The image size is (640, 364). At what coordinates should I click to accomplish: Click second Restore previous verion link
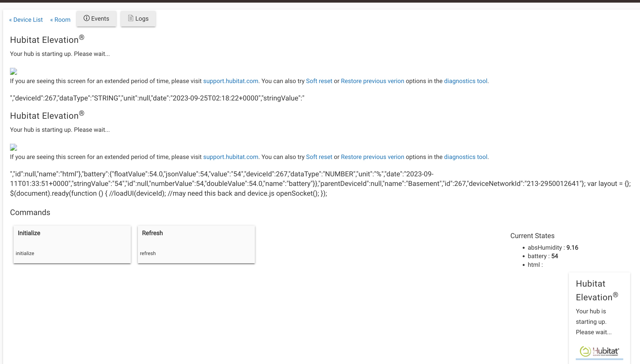tap(372, 157)
